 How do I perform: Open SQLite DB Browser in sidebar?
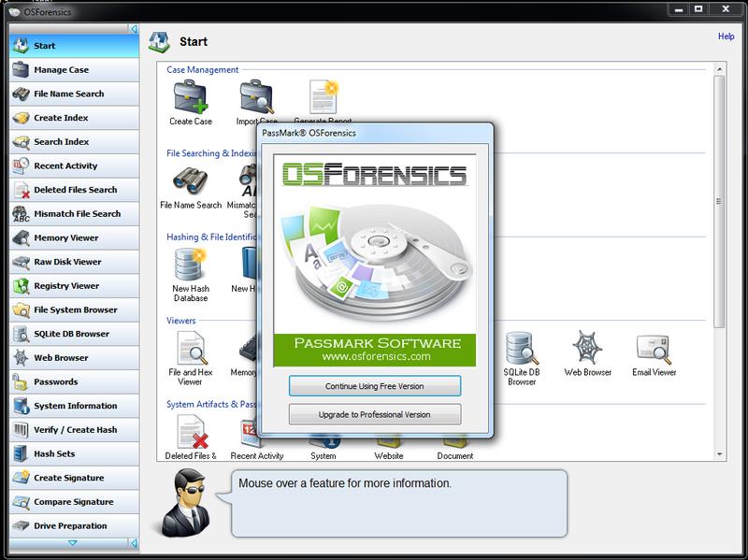[x=75, y=334]
